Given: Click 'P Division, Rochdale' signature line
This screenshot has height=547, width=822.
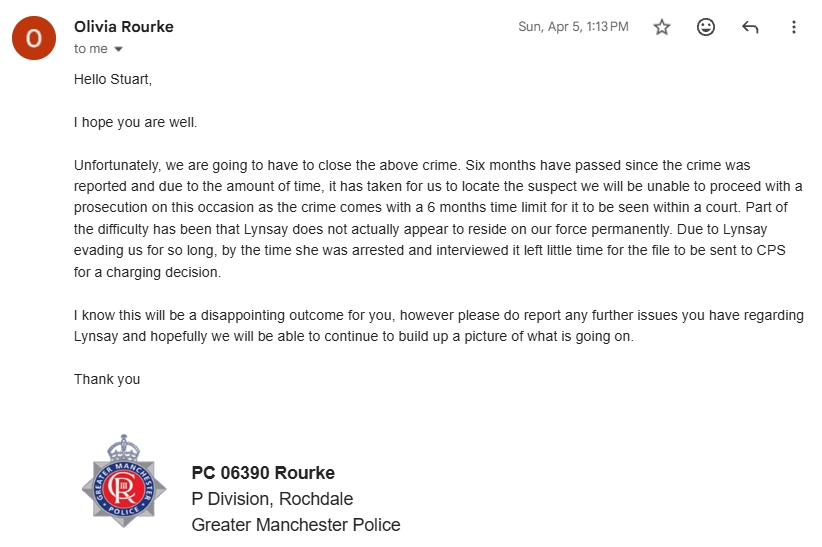Looking at the screenshot, I should (272, 499).
